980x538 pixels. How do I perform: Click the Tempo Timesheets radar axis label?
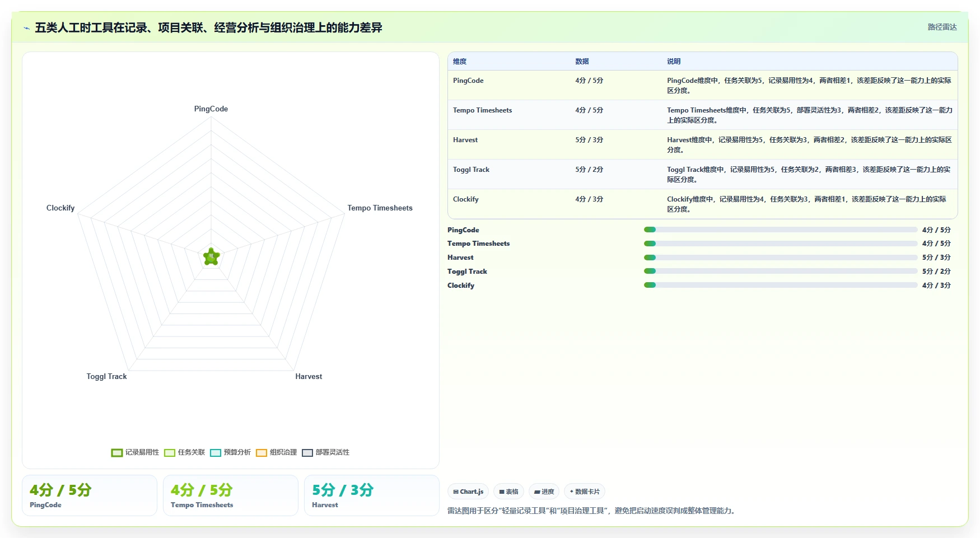coord(380,208)
